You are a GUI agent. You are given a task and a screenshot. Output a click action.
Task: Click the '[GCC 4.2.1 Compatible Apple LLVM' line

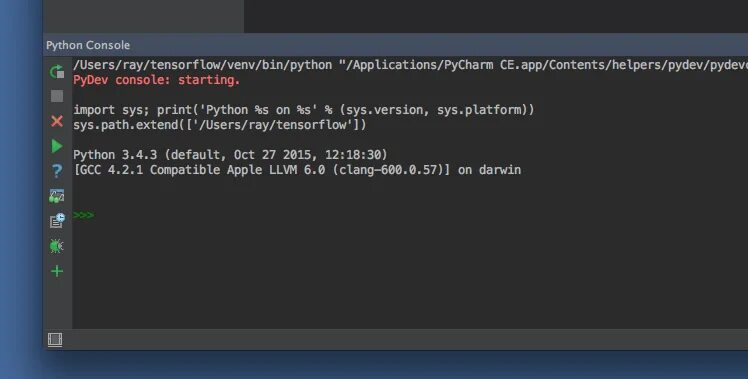(x=297, y=170)
